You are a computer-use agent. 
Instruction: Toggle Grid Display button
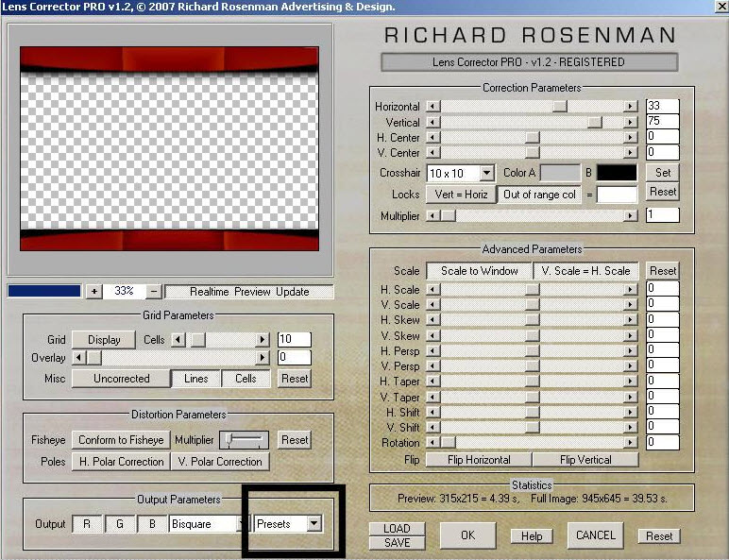tap(104, 340)
